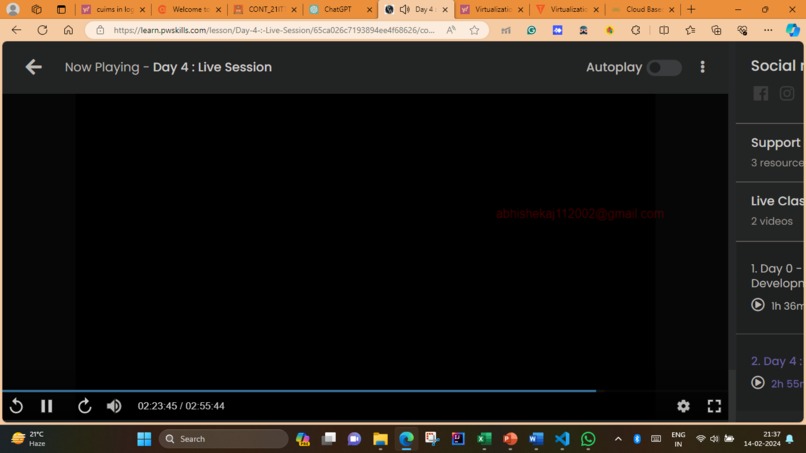Switch to the CONT_21 browser tab
This screenshot has height=453, width=806.
tap(265, 9)
